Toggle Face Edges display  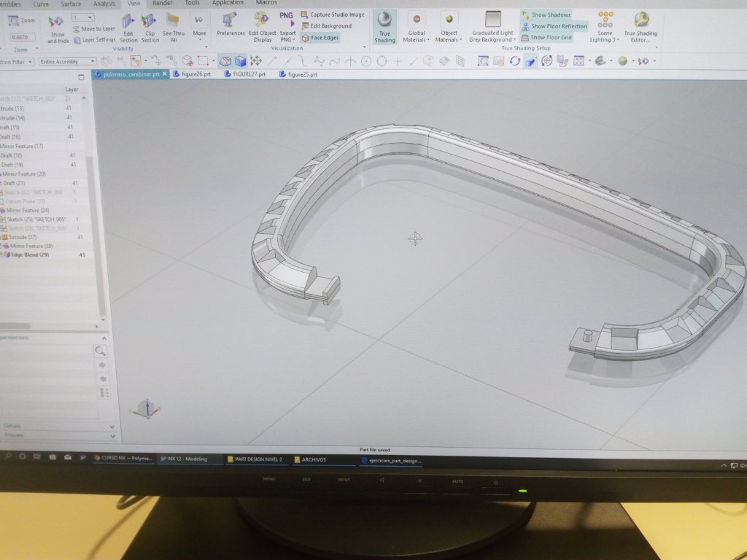(x=320, y=38)
